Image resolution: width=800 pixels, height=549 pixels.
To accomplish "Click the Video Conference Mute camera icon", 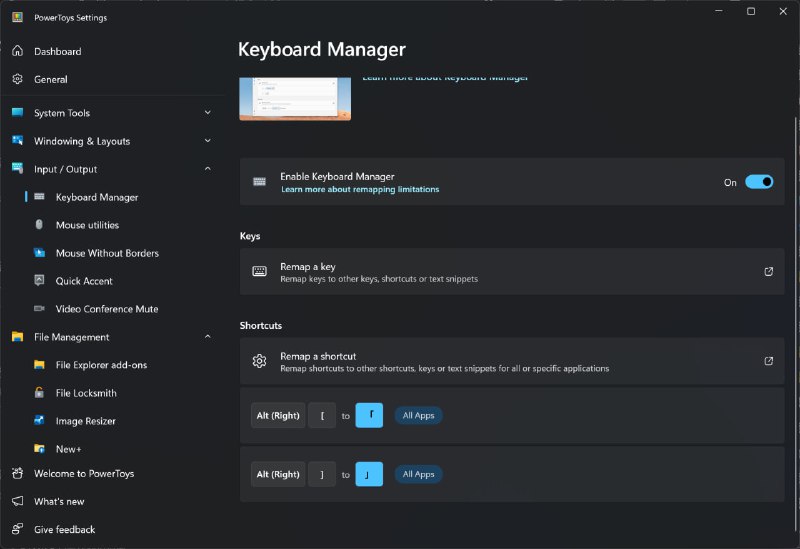I will [x=39, y=309].
